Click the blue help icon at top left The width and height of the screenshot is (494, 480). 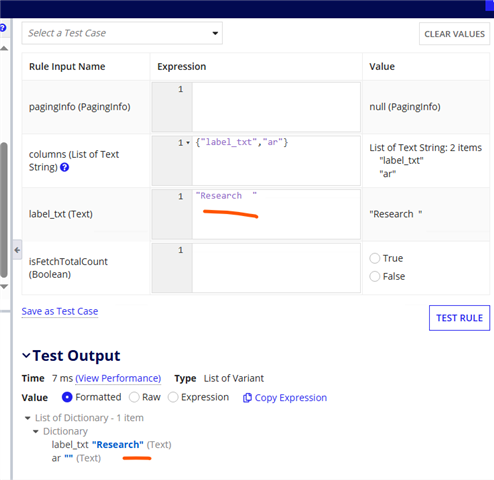[x=3, y=28]
